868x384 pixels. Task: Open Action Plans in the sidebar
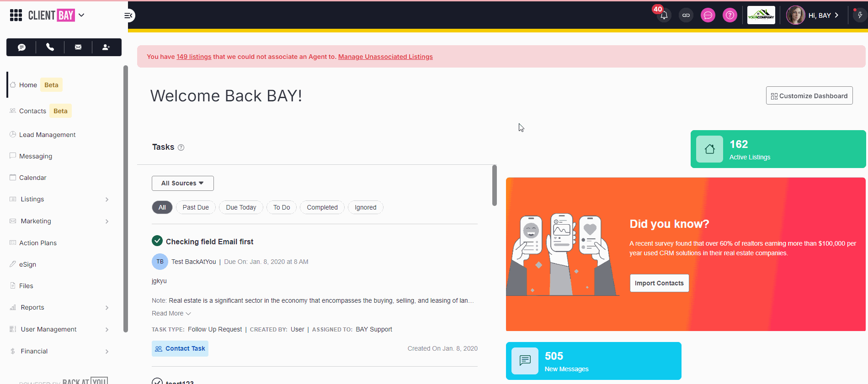tap(38, 243)
